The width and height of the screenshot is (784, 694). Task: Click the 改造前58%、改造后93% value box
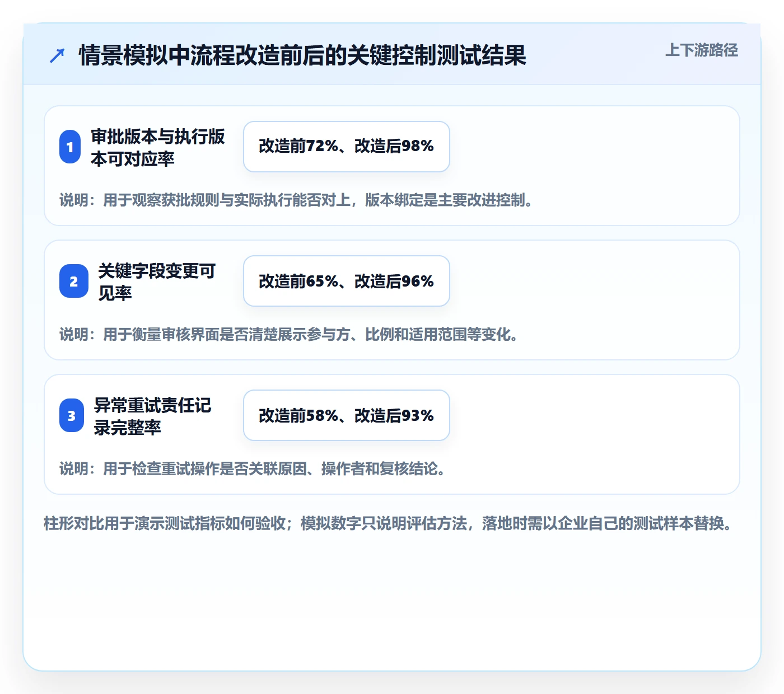coord(347,415)
